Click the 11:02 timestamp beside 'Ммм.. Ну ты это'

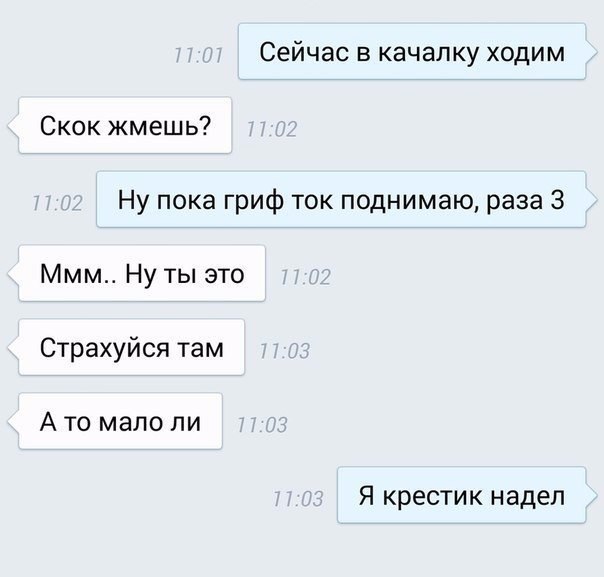(305, 277)
